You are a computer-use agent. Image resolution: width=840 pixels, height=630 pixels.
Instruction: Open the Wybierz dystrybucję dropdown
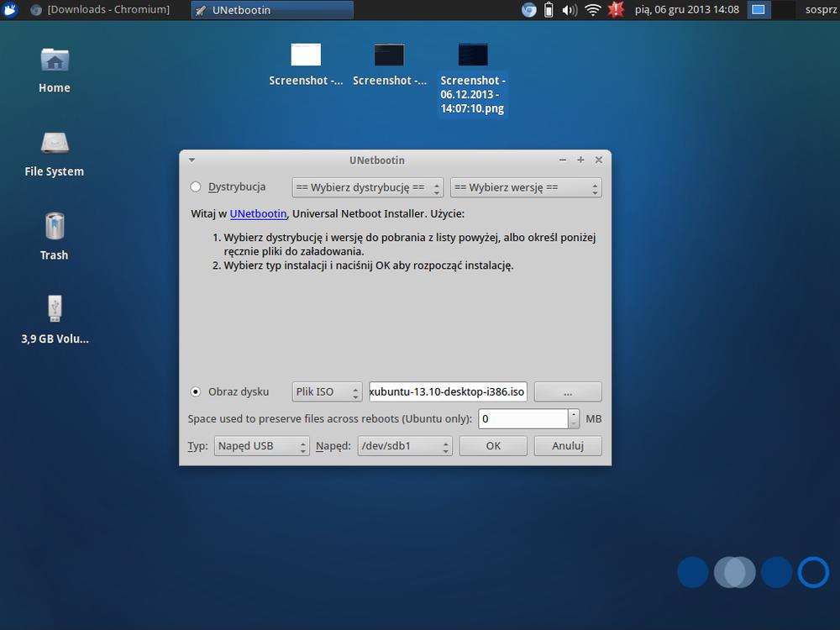click(x=368, y=187)
